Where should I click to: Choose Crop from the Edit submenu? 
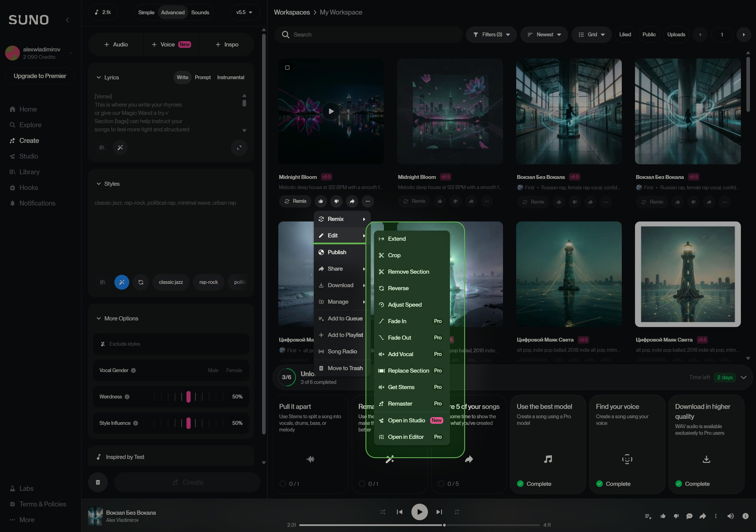pyautogui.click(x=412, y=255)
